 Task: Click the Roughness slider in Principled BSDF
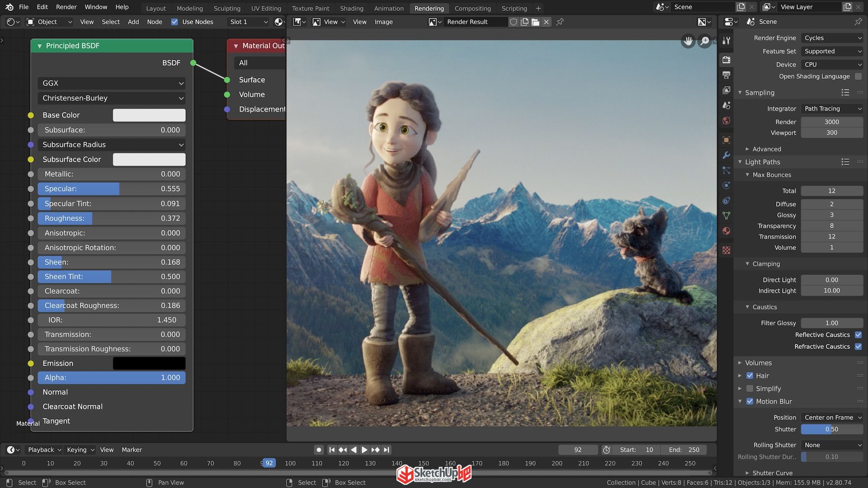pyautogui.click(x=112, y=218)
